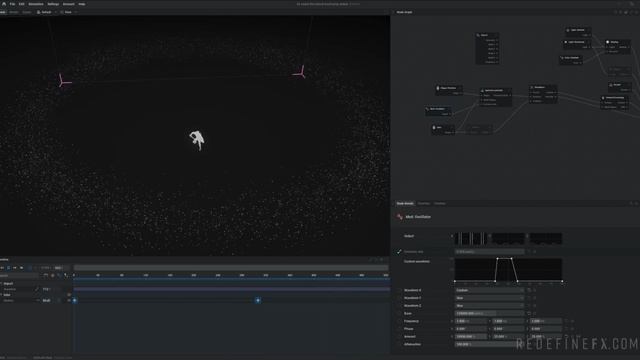
Task: Click the wrench icon in timeline toolbar
Action: point(65,276)
